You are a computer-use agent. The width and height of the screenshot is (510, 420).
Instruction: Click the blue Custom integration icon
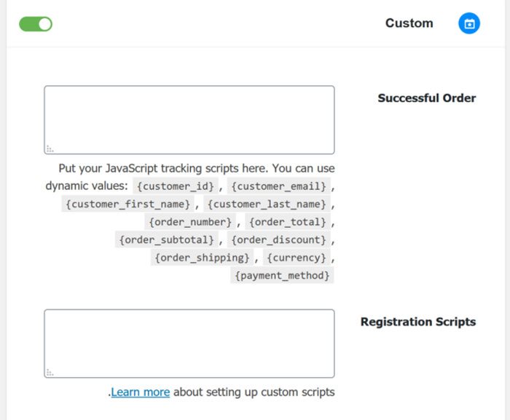coord(469,23)
